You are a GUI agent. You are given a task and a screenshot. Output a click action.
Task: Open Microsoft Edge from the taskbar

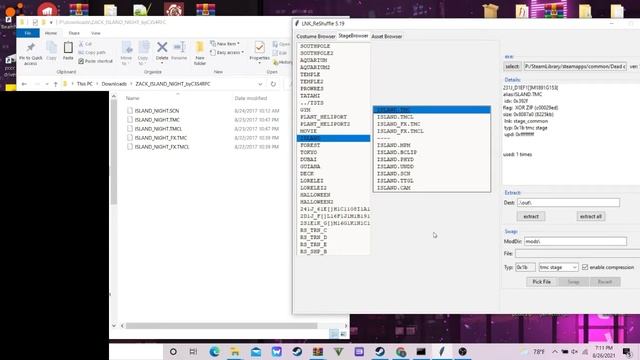point(214,351)
